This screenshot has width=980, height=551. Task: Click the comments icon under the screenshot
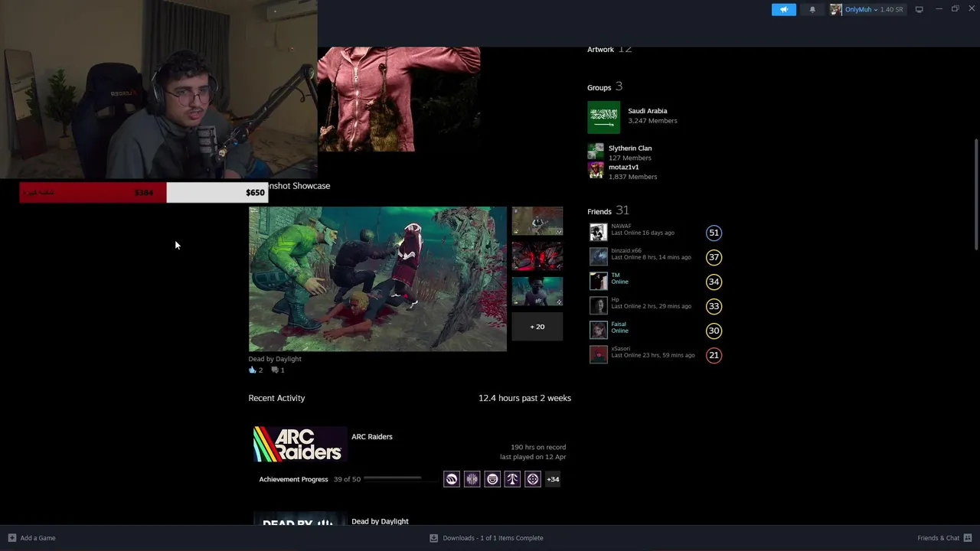[274, 370]
